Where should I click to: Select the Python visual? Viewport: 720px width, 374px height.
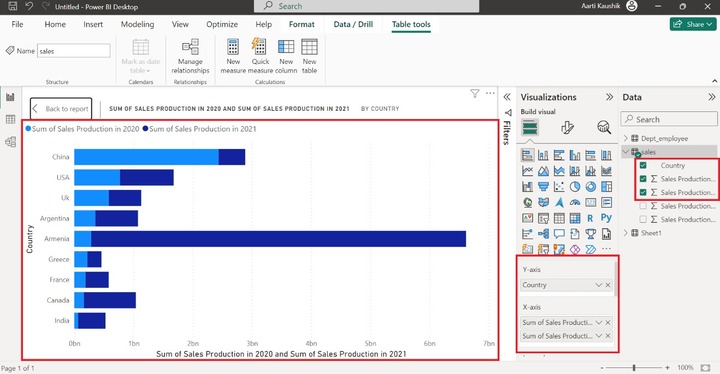[606, 218]
